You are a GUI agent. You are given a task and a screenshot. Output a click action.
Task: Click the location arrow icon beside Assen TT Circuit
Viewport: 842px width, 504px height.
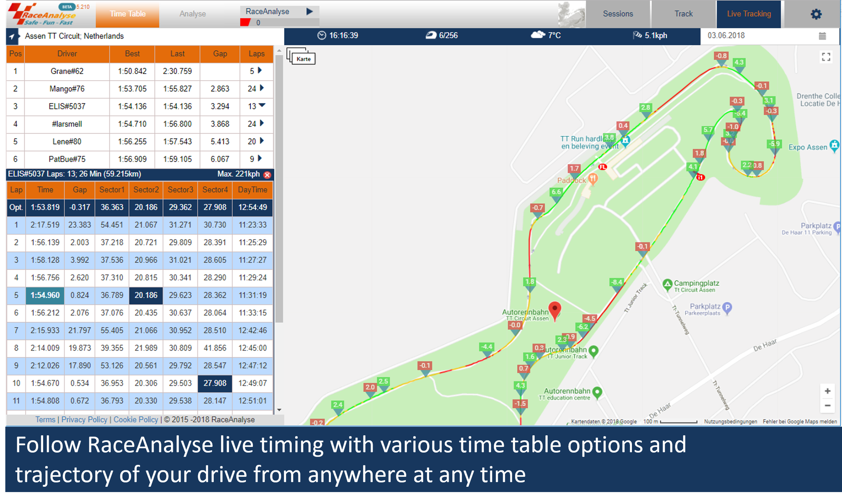pyautogui.click(x=12, y=37)
